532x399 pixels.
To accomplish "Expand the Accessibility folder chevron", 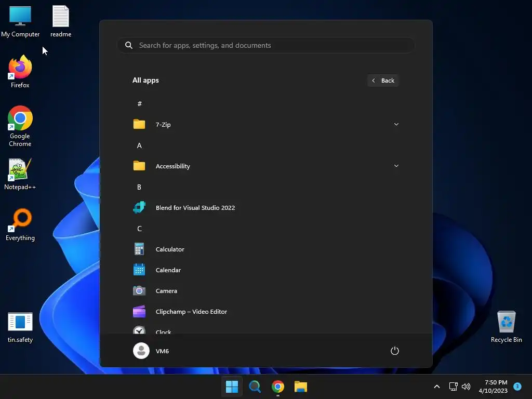I will (396, 166).
